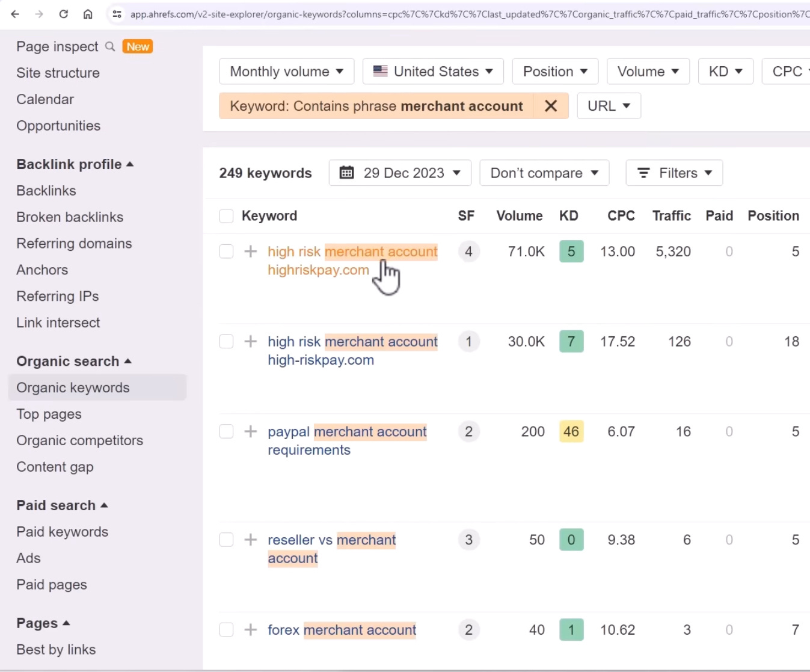Image resolution: width=810 pixels, height=672 pixels.
Task: Open the CPC filter dropdown
Action: (x=787, y=72)
